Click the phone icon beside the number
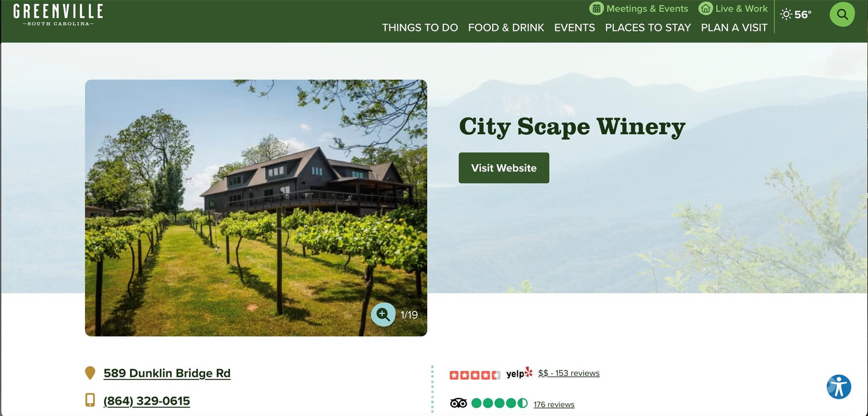 [x=90, y=400]
